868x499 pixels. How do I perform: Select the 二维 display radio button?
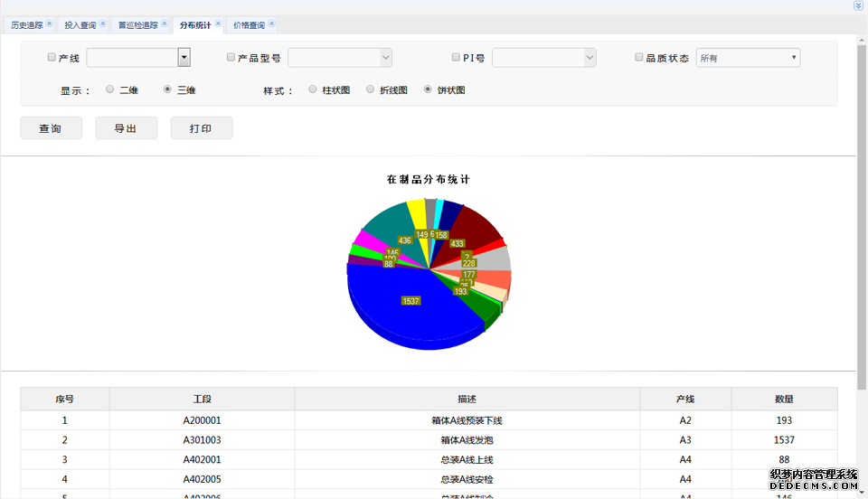[110, 89]
